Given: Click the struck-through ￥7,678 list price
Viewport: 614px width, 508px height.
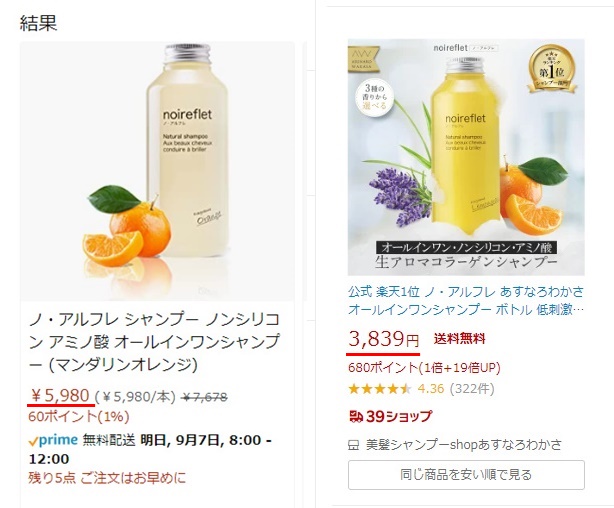Looking at the screenshot, I should [x=204, y=398].
